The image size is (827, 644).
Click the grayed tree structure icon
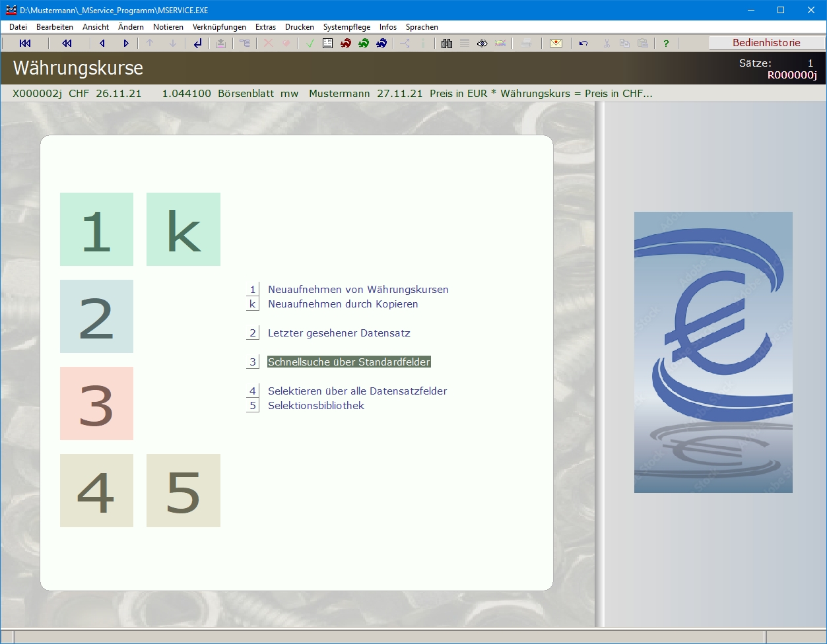click(245, 44)
